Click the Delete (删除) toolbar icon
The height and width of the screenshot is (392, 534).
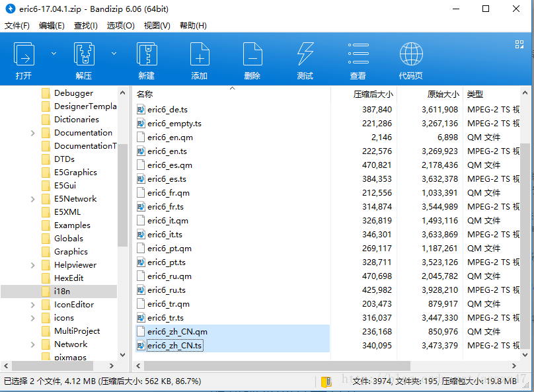pos(252,54)
